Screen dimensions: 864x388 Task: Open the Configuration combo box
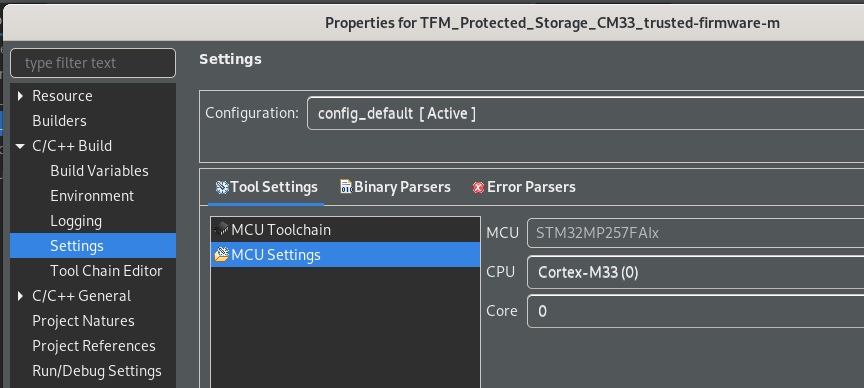[x=585, y=114]
